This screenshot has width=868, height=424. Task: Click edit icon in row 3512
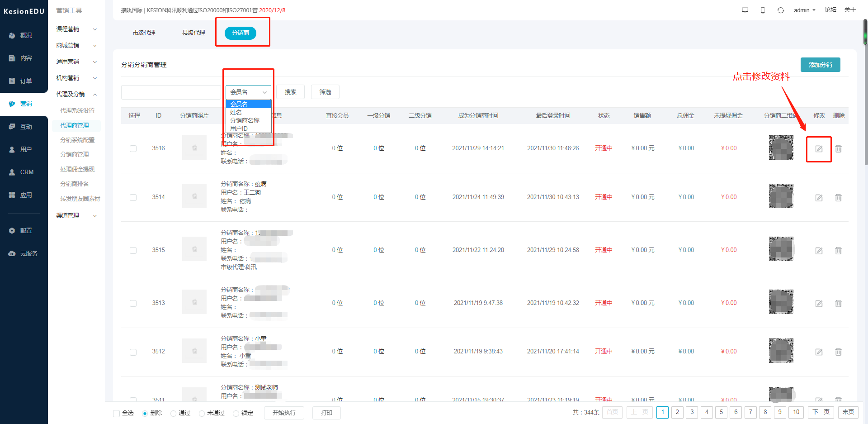(x=819, y=352)
